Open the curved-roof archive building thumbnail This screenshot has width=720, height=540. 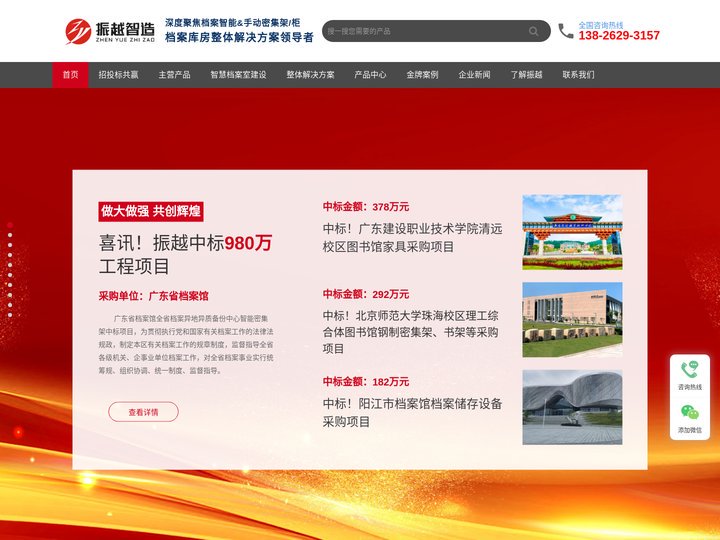[572, 407]
